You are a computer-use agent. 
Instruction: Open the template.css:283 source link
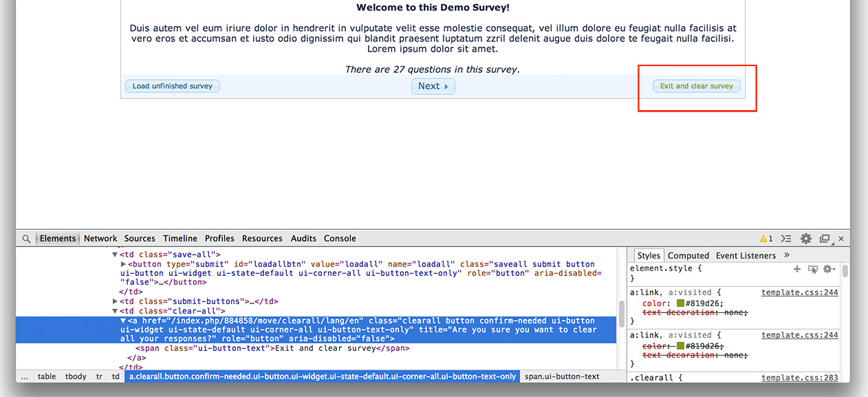pos(799,378)
